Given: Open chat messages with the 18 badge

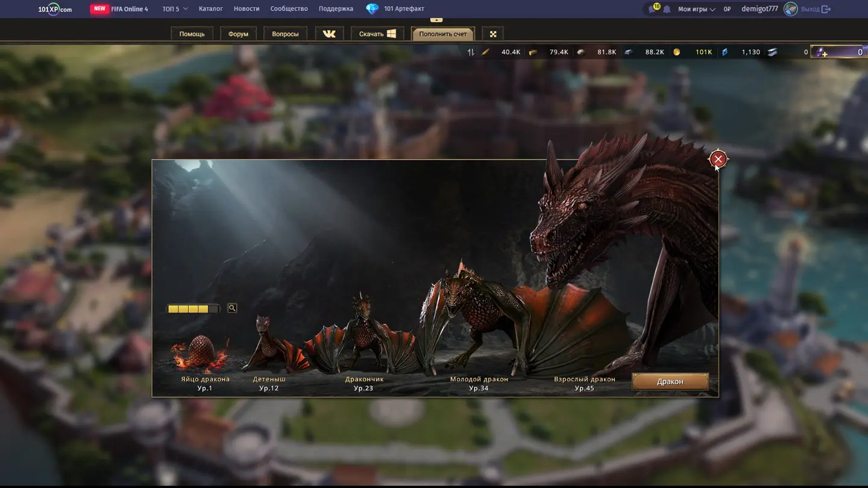Looking at the screenshot, I should pyautogui.click(x=653, y=8).
